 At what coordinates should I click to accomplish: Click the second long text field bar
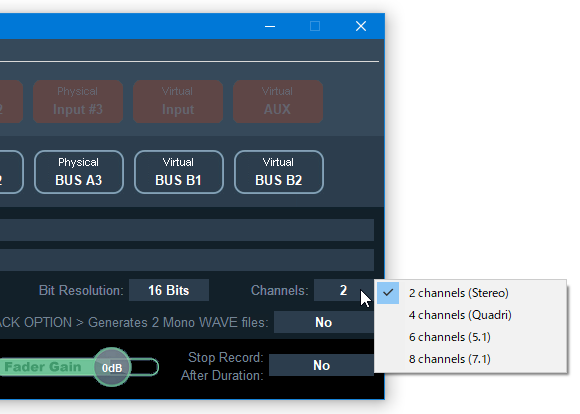coord(187,260)
